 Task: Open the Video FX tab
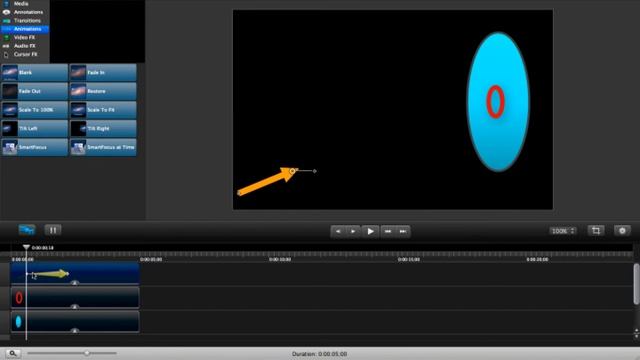(24, 38)
